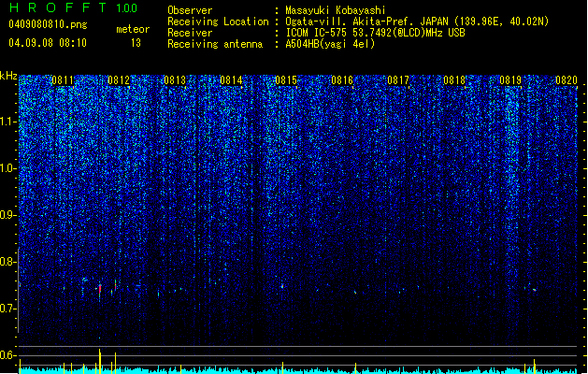Image resolution: width=588 pixels, height=374 pixels.
Task: Select the filename 0409080810.png
Action: coord(48,24)
